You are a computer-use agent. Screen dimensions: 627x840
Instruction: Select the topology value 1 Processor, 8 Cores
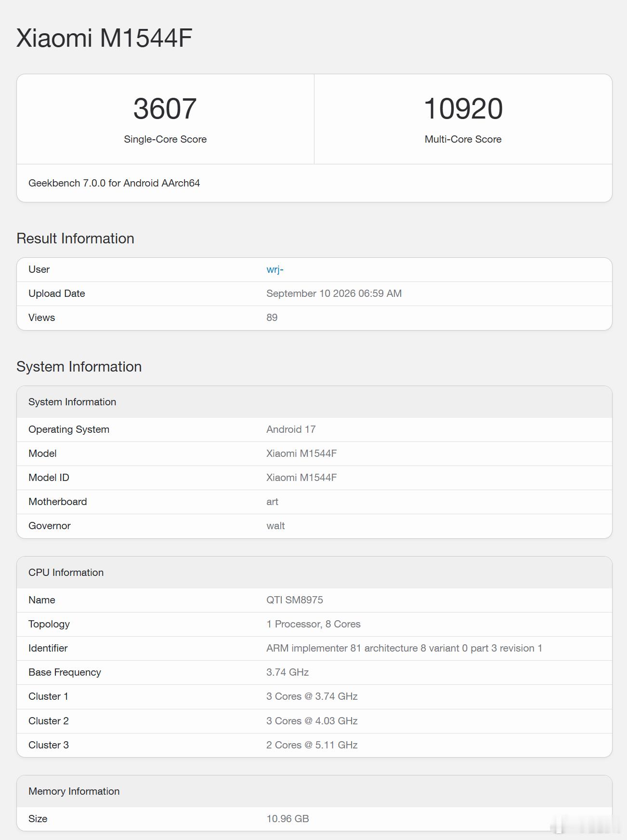(x=313, y=624)
